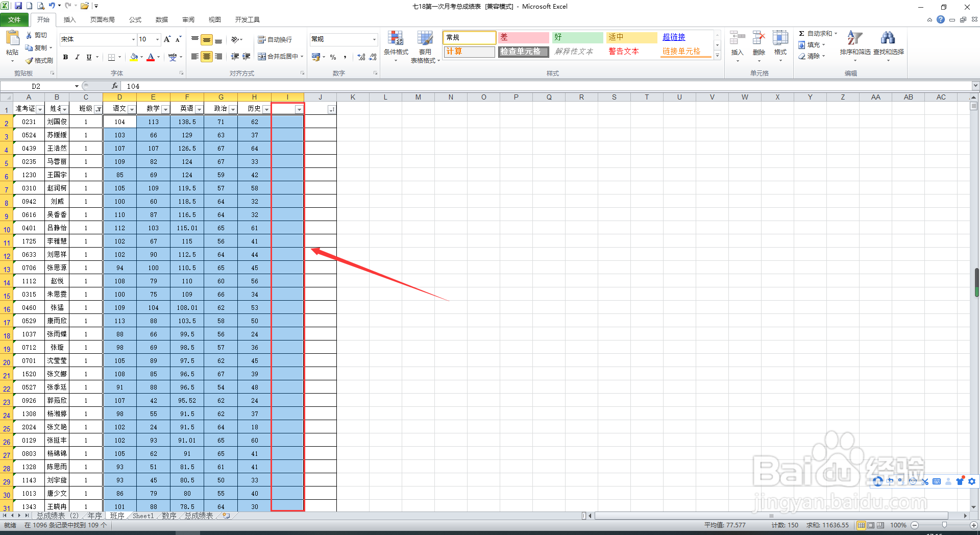980x535 pixels.
Task: Open the font name dropdown 宋体
Action: (x=133, y=39)
